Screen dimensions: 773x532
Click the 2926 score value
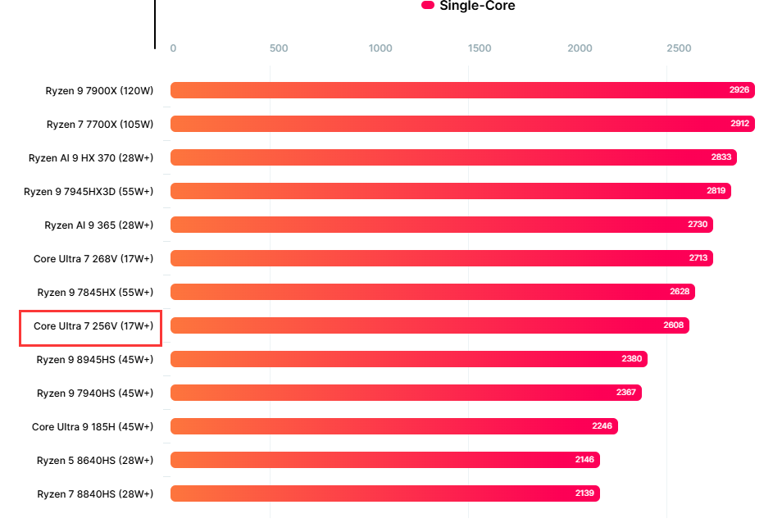pyautogui.click(x=739, y=90)
